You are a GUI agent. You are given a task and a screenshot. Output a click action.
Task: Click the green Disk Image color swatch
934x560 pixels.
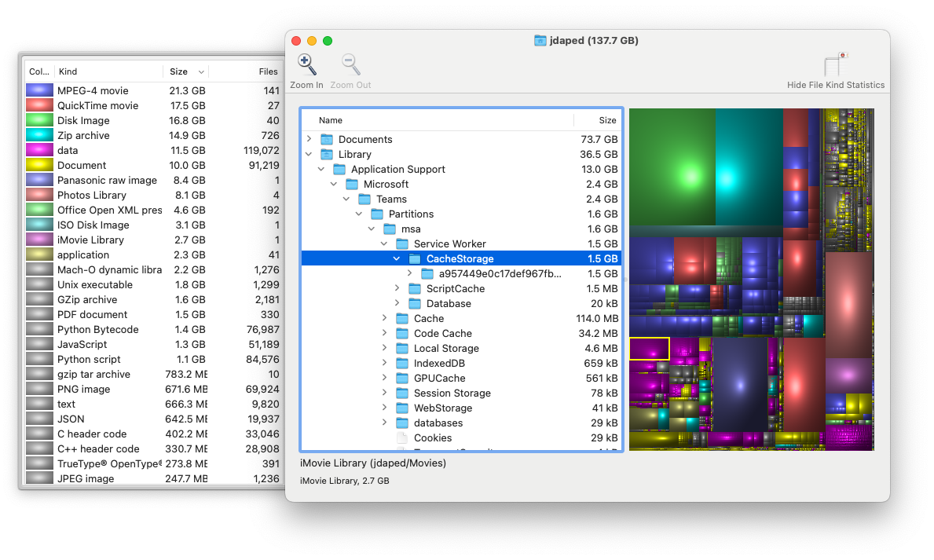40,120
